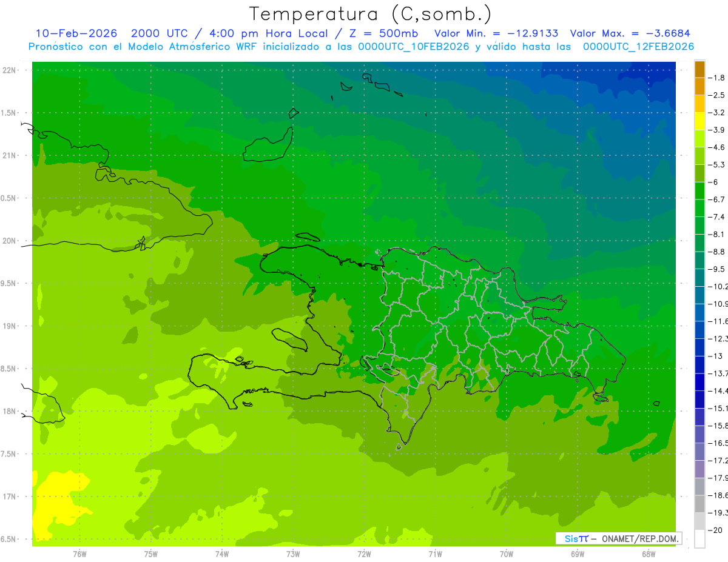Image resolution: width=728 pixels, height=562 pixels.
Task: Click the '-5.3' legend value
Action: pyautogui.click(x=717, y=165)
